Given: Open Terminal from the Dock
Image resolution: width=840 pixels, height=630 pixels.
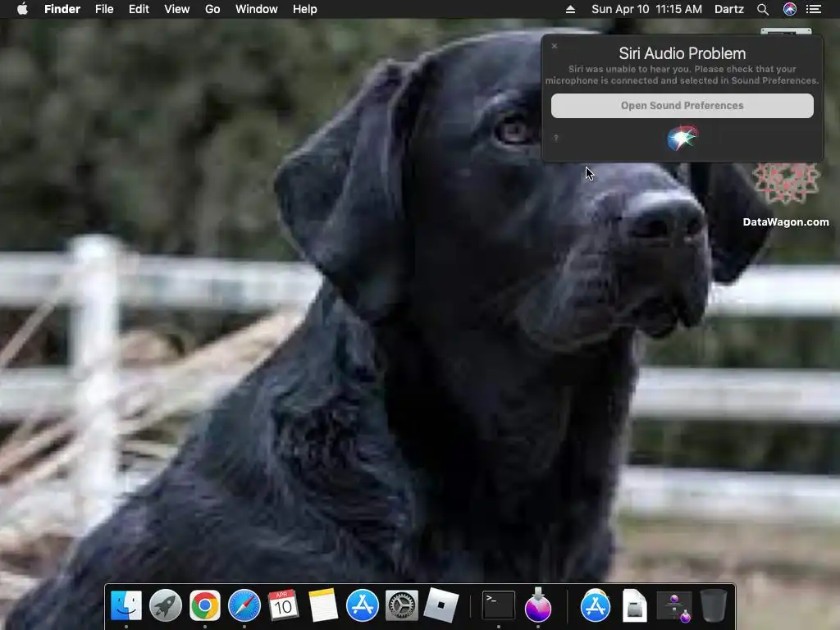Looking at the screenshot, I should pos(498,605).
